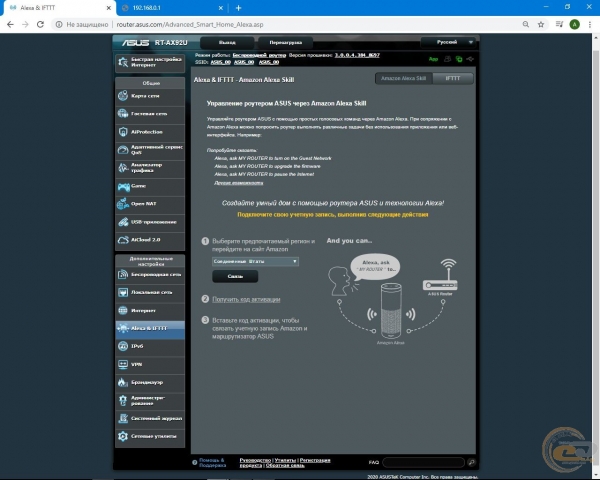Click the browser address bar URL
Screen dimensions: 600x480
pyautogui.click(x=190, y=24)
